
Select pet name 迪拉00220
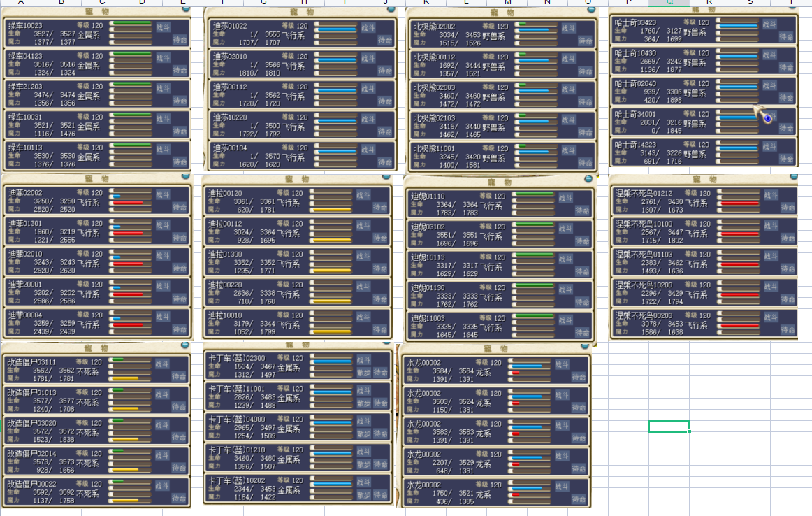(x=225, y=285)
